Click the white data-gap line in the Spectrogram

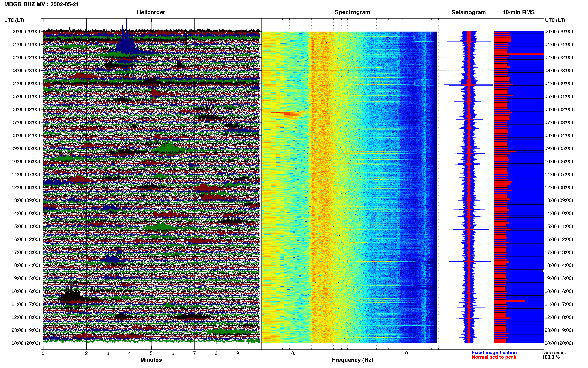349,297
